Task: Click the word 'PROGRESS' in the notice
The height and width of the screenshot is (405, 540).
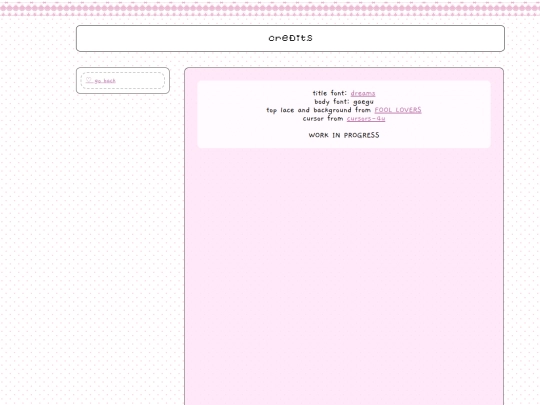Action: pyautogui.click(x=361, y=135)
